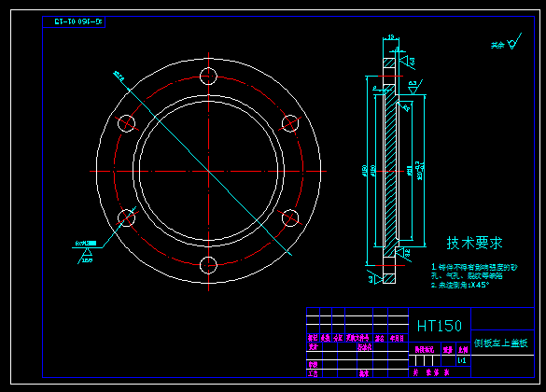Click the 3.2 roughness symbol at the section bottom
Image resolution: width=546 pixels, height=392 pixels.
[404, 254]
